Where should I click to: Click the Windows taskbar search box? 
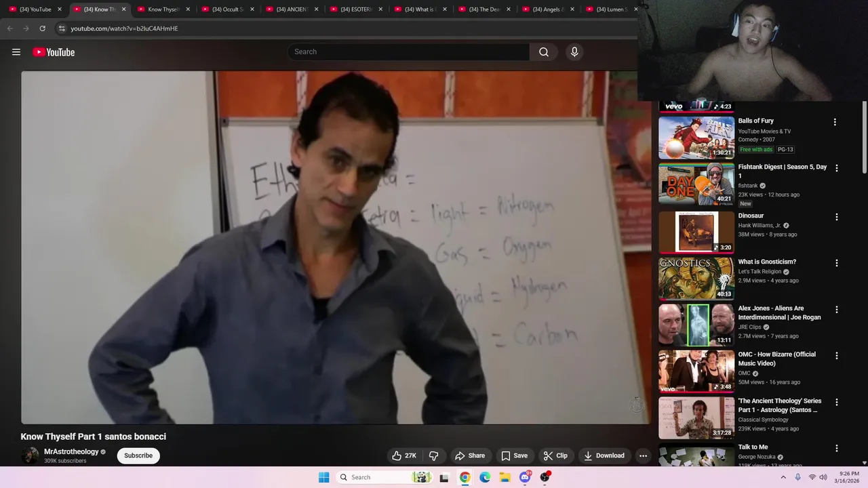coord(383,477)
